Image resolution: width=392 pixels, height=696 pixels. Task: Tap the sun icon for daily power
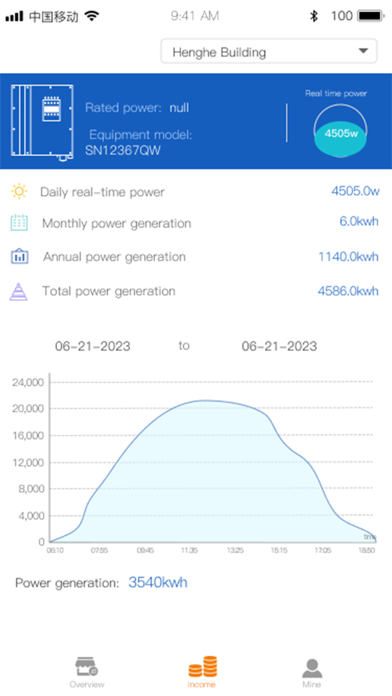pyautogui.click(x=19, y=192)
